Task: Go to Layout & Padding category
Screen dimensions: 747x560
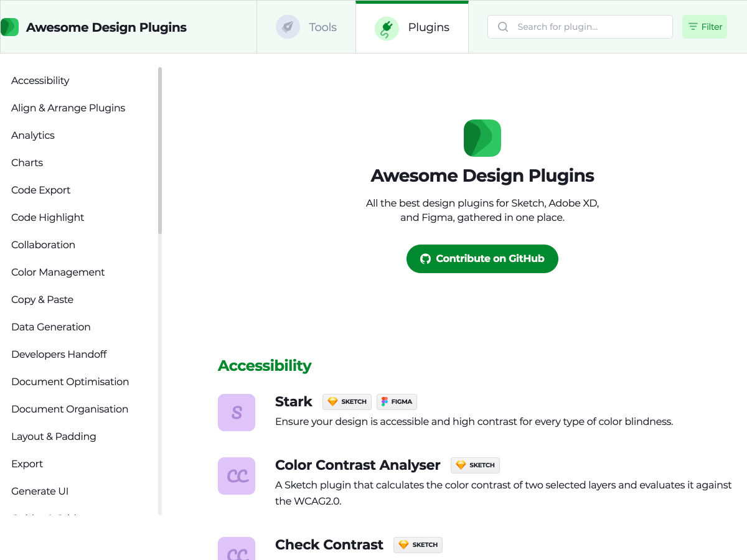Action: pyautogui.click(x=54, y=437)
